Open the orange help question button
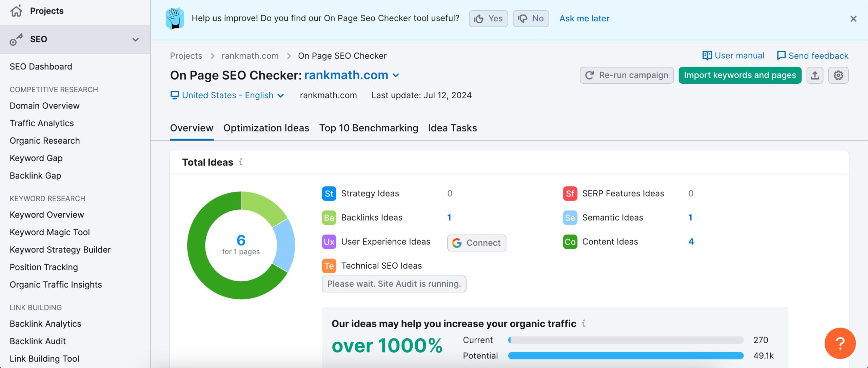 click(x=840, y=343)
